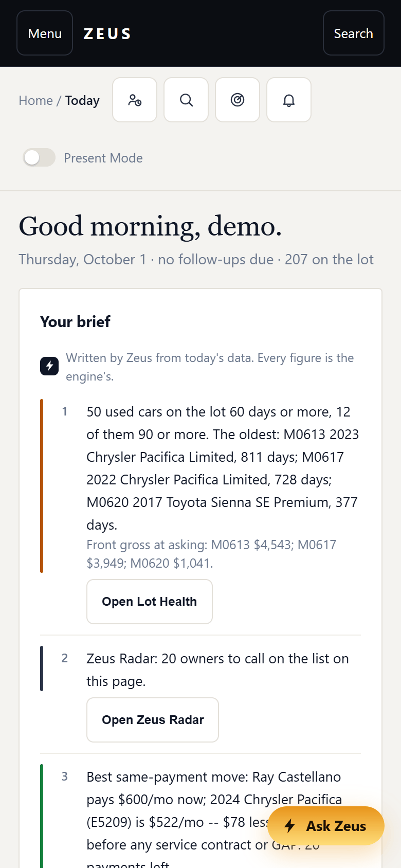Open the Menu button in header
This screenshot has width=401, height=868.
tap(45, 33)
